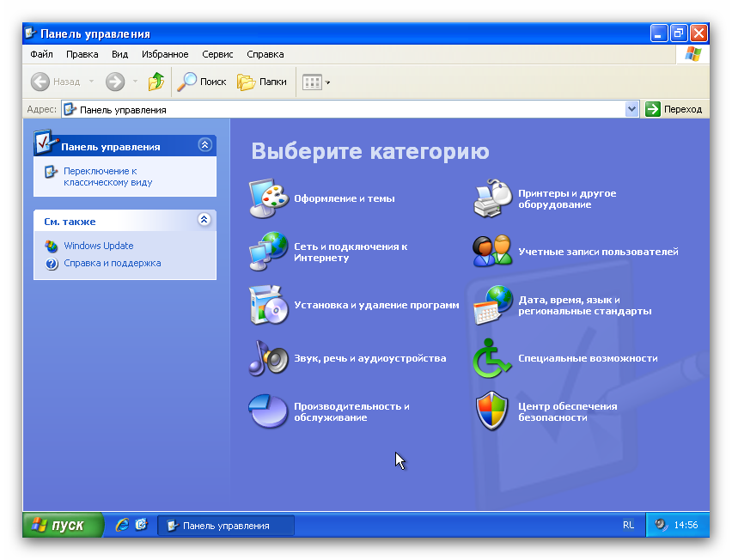
Task: Open the Performance and Maintenance pie chart icon
Action: coord(268,411)
